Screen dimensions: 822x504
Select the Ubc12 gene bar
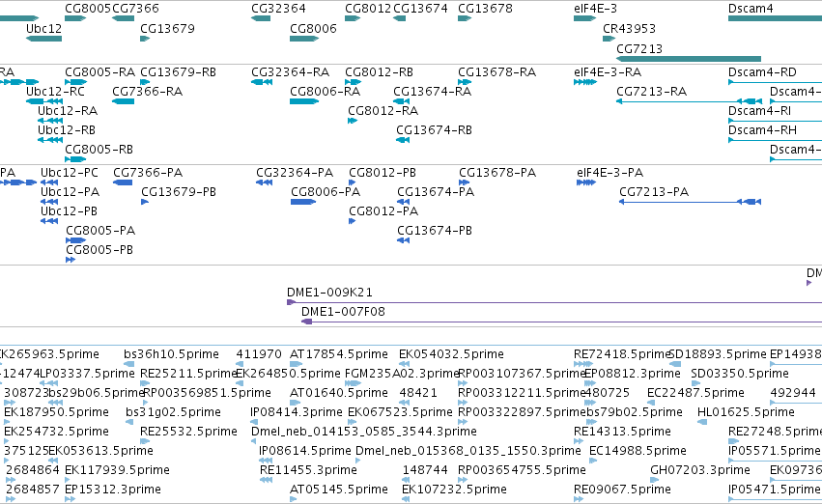(44, 39)
